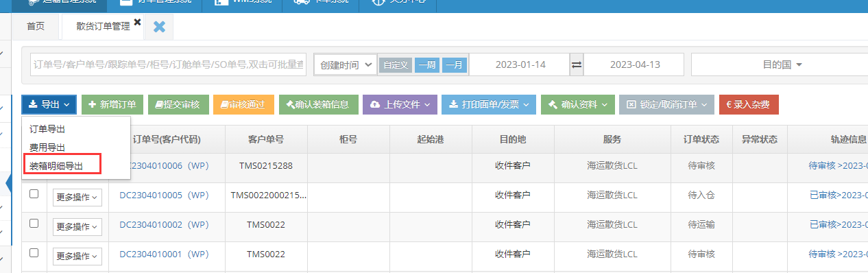Open the 锁定/取消订单 dropdown
The height and width of the screenshot is (273, 868).
(x=666, y=105)
